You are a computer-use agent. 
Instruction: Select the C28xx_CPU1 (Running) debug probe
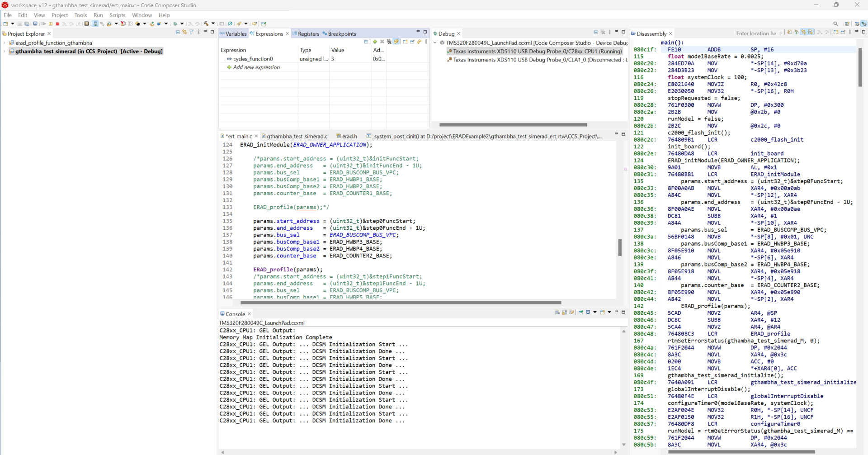pos(534,52)
